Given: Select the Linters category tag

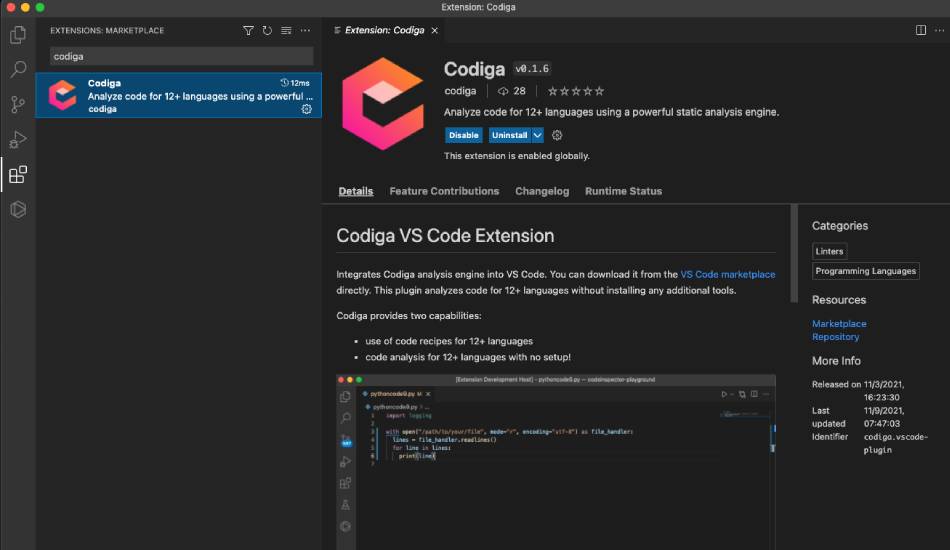Looking at the screenshot, I should pos(829,251).
